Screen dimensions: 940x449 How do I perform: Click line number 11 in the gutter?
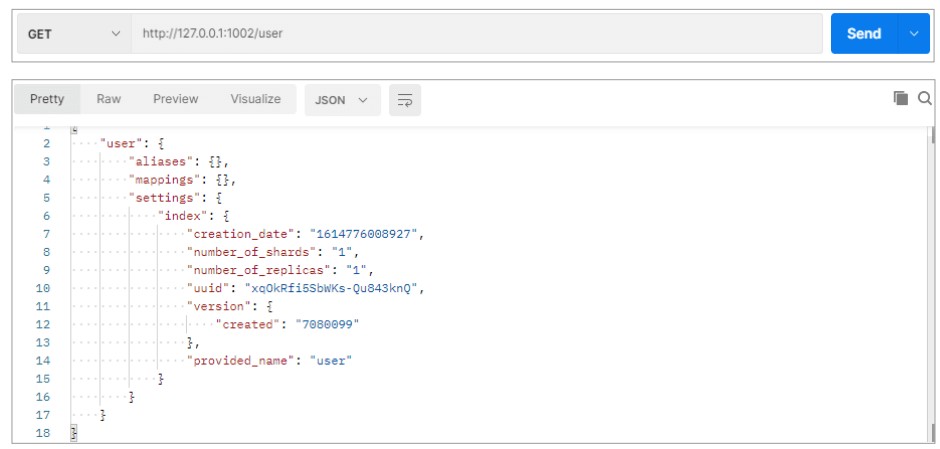click(42, 306)
